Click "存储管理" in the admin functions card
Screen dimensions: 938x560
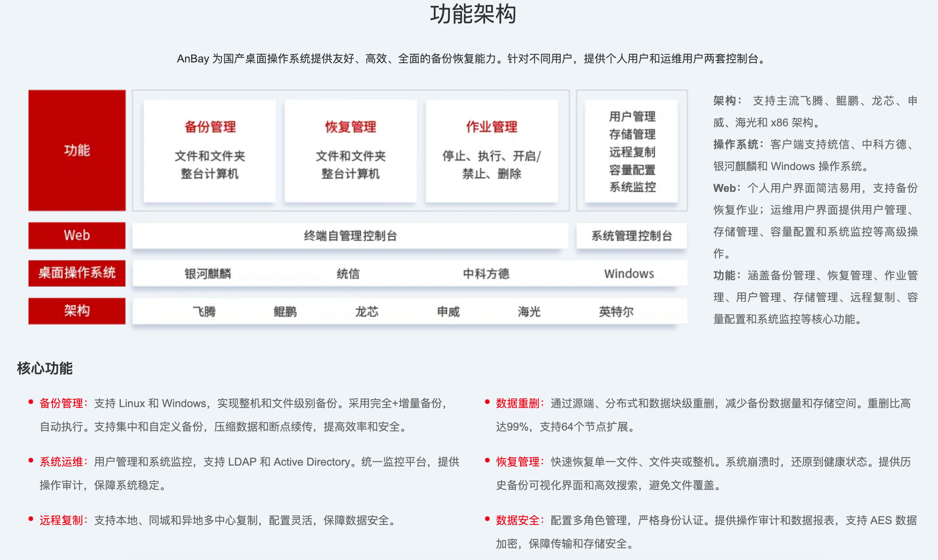[x=632, y=134]
